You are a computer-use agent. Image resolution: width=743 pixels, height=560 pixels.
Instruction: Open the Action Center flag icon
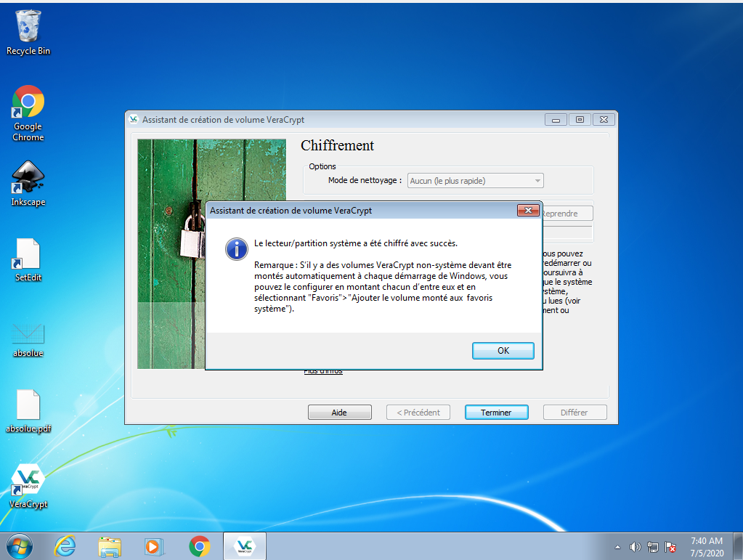click(x=670, y=547)
